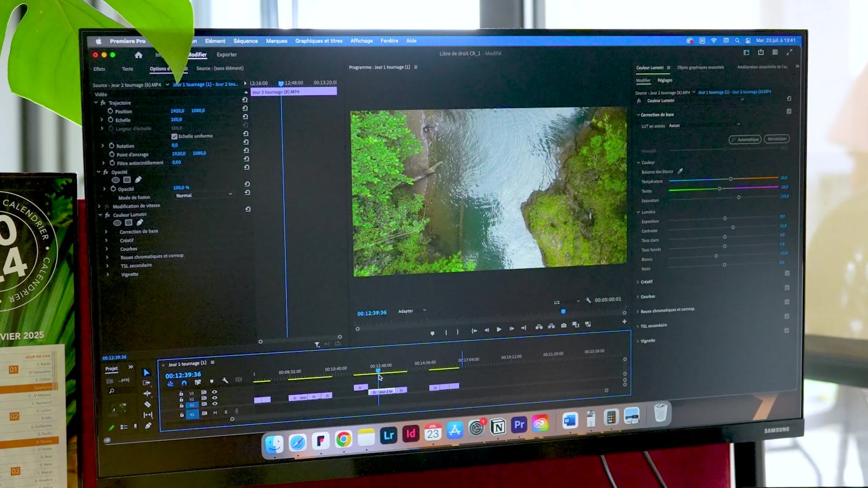The height and width of the screenshot is (488, 868).
Task: Select the Selection tool in the timeline toolbar
Action: pyautogui.click(x=146, y=373)
